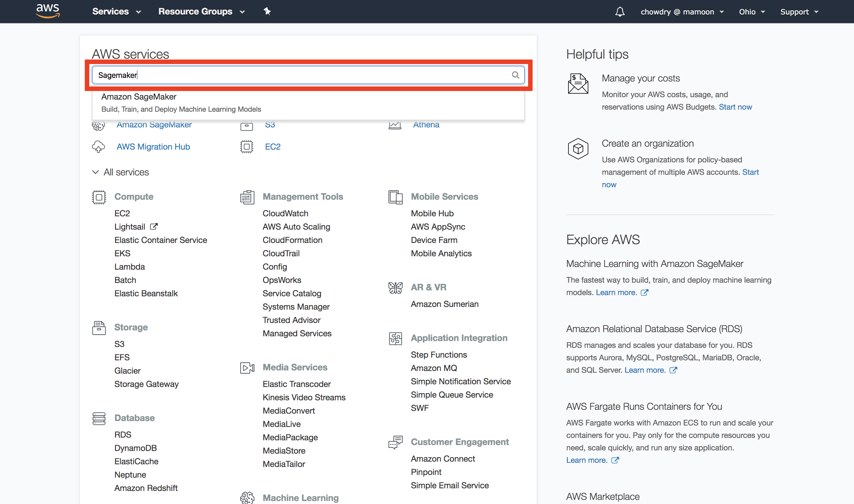Open the Ohio region dropdown

[x=751, y=12]
